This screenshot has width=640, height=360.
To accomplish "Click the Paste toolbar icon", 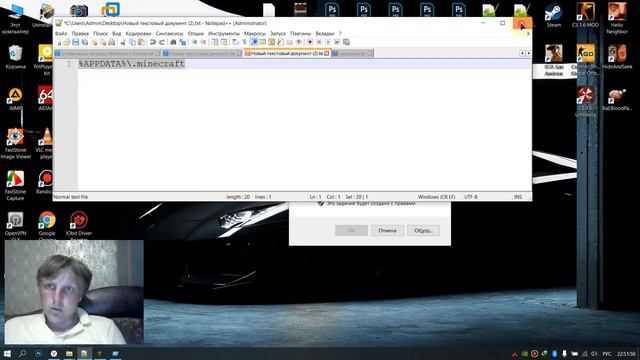I will pos(141,42).
